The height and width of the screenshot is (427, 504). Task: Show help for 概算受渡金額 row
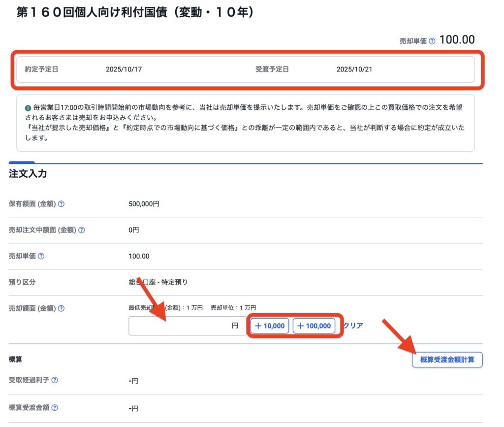tap(55, 408)
